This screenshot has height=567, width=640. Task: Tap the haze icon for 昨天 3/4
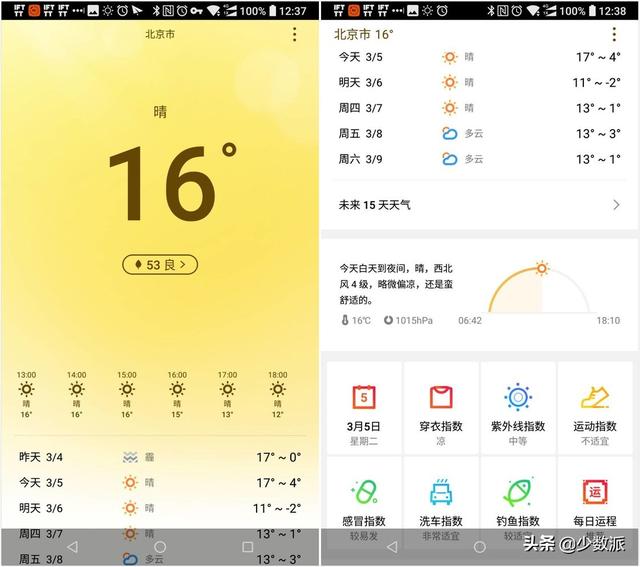130,457
